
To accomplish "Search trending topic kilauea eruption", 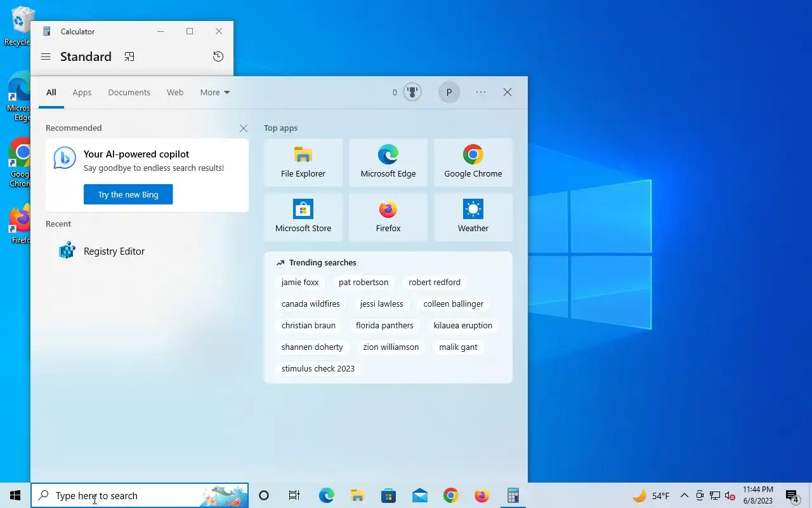I will [x=463, y=325].
